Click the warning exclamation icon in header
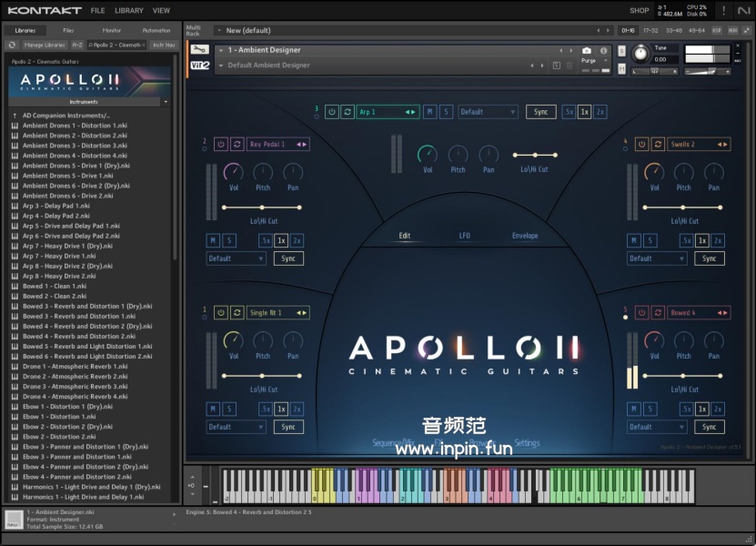The image size is (756, 546). [x=723, y=11]
